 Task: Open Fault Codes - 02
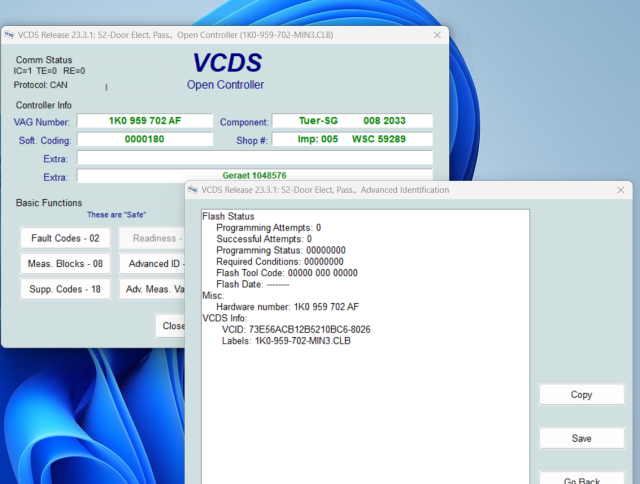[x=65, y=238]
